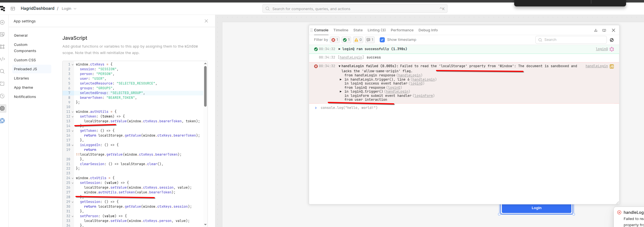Open the Login page dropdown
Image resolution: width=644 pixels, height=227 pixels.
pos(69,9)
